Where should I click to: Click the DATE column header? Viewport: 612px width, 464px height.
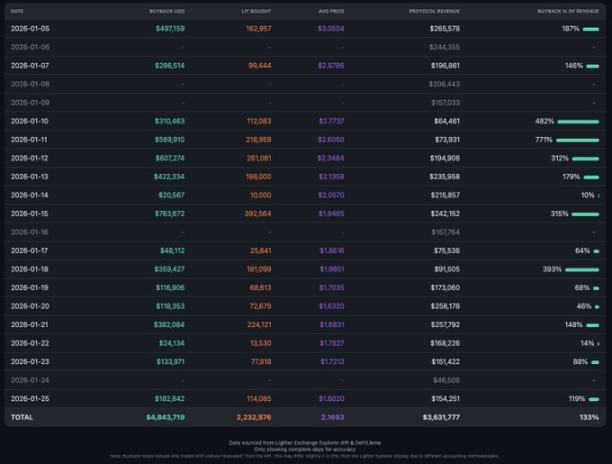(17, 11)
